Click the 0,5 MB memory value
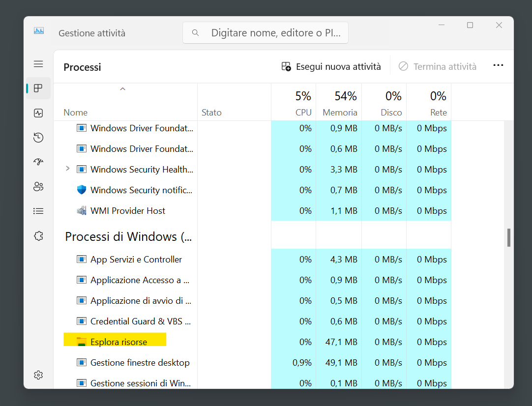This screenshot has width=532, height=406. click(x=344, y=300)
